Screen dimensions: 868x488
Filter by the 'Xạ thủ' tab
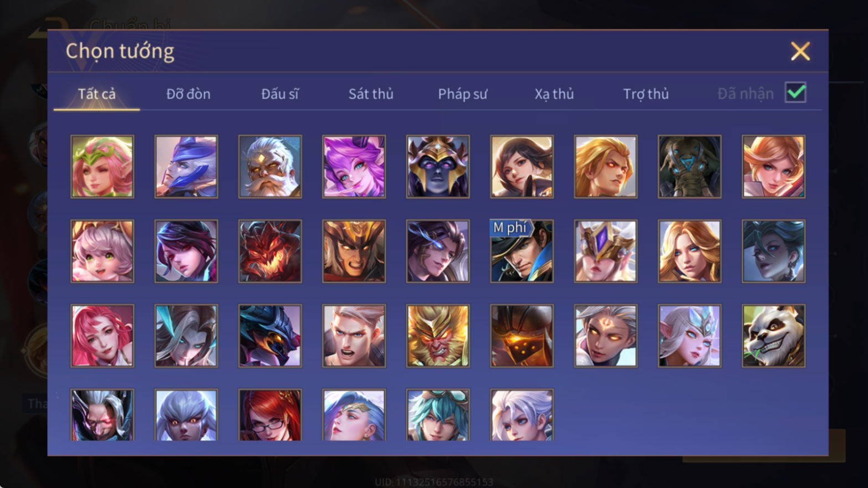tap(554, 94)
